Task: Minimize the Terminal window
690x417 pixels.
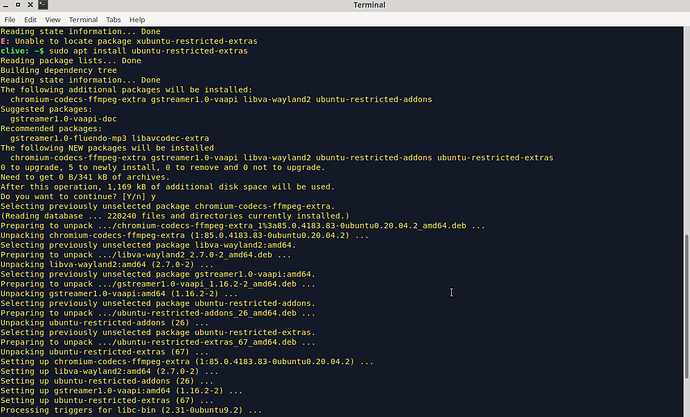Action: point(6,5)
